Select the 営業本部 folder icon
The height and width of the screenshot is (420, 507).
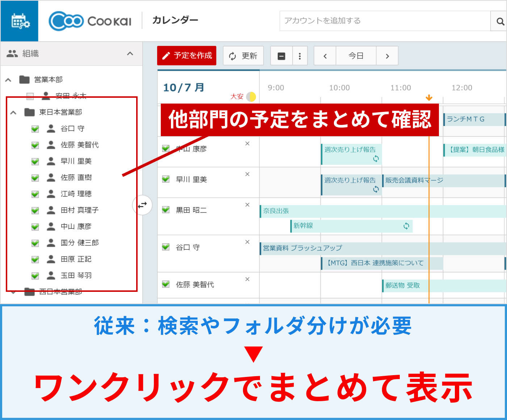pos(24,79)
